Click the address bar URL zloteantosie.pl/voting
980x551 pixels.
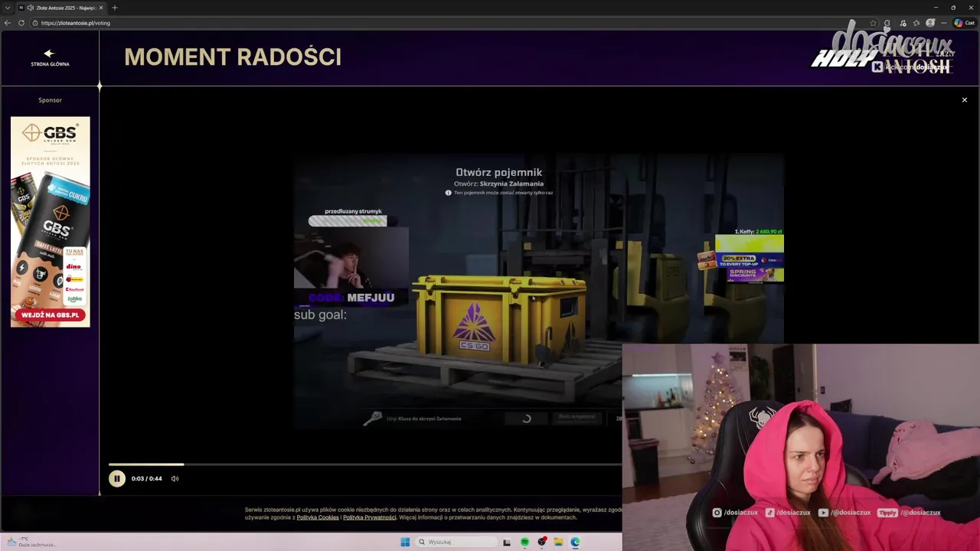tap(76, 23)
